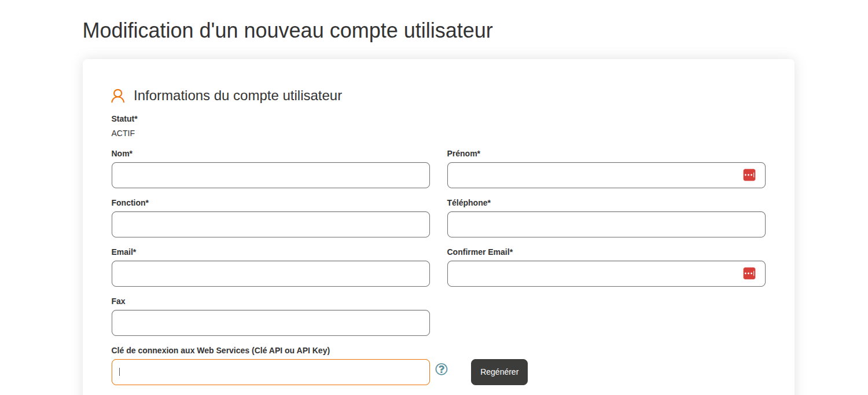Click the Email input field
The width and height of the screenshot is (868, 395).
[x=270, y=273]
